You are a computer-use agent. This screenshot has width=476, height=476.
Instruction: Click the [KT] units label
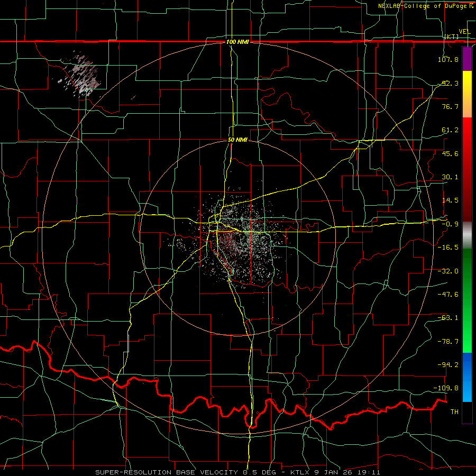(452, 37)
